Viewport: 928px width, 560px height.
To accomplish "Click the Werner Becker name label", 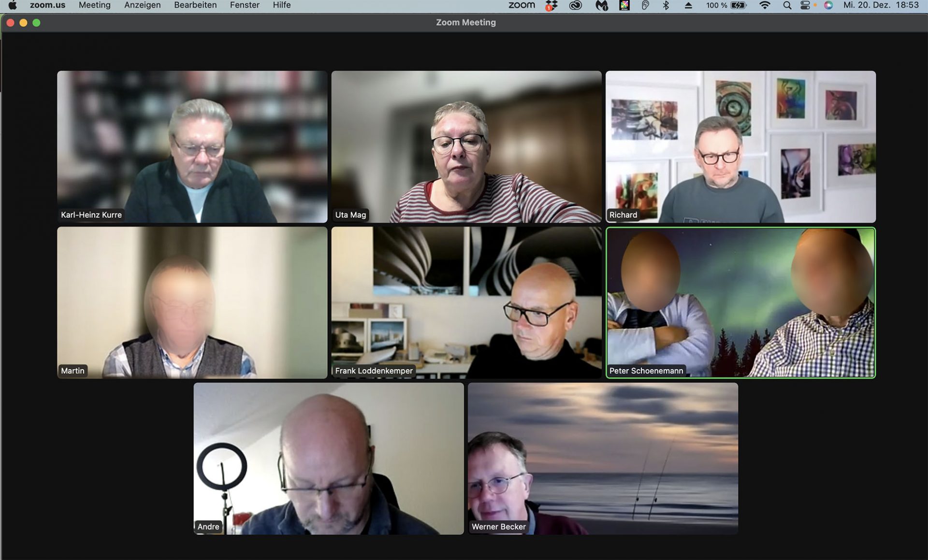I will (x=498, y=527).
